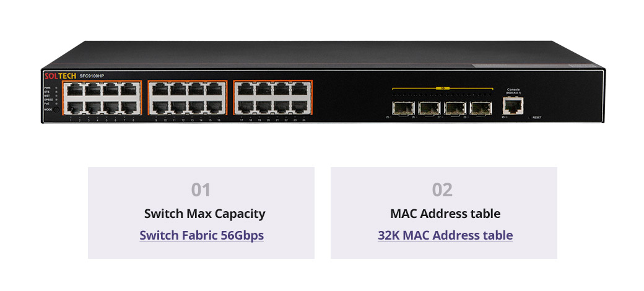This screenshot has height=291, width=644.
Task: Click the yellow 10G bracket label
Action: click(x=443, y=88)
